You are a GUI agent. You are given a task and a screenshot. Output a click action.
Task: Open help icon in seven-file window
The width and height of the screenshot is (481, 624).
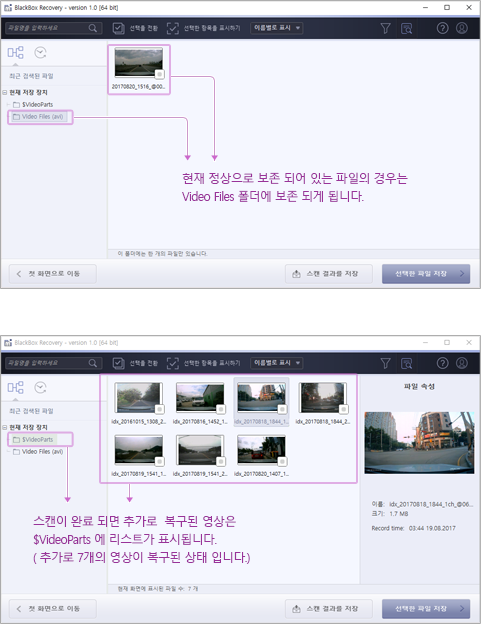click(442, 363)
